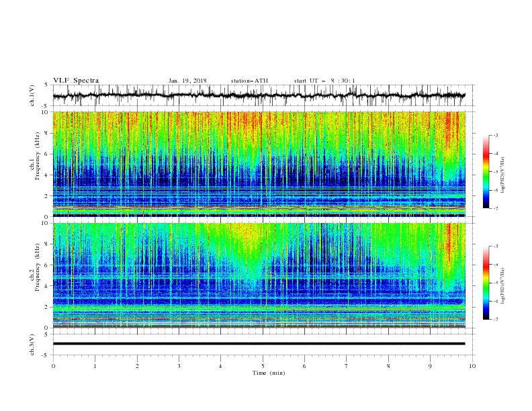This screenshot has width=532, height=411.
Task: Click the "10" minute tick on time axis
Action: point(472,366)
